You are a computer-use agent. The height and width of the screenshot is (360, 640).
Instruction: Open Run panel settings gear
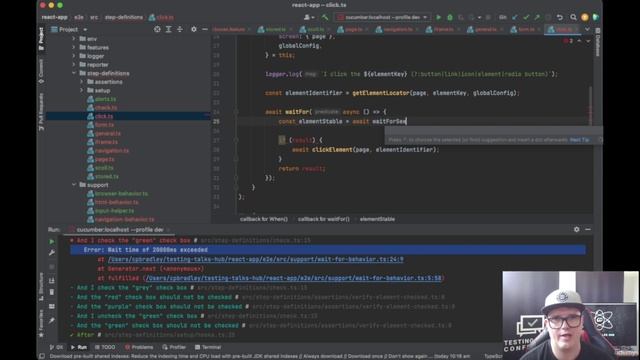tap(576, 229)
